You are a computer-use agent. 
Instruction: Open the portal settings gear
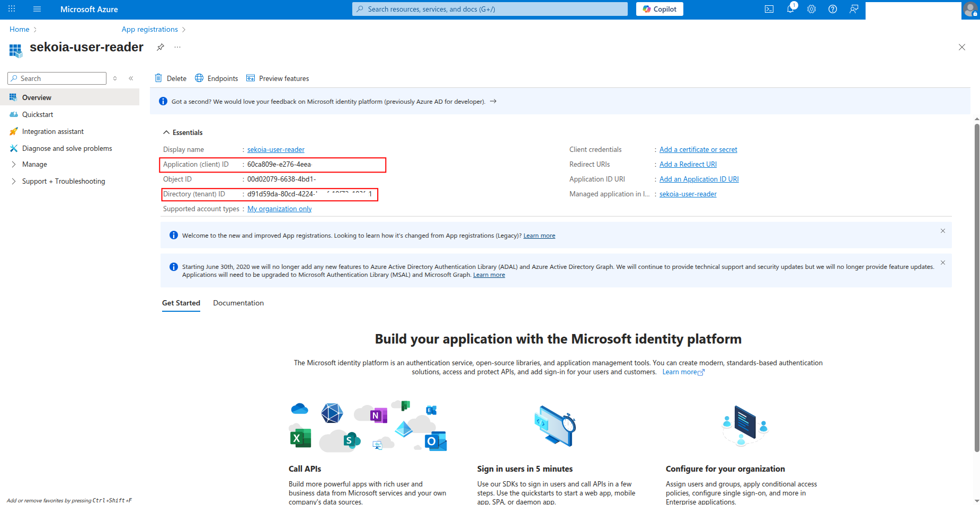pos(812,9)
